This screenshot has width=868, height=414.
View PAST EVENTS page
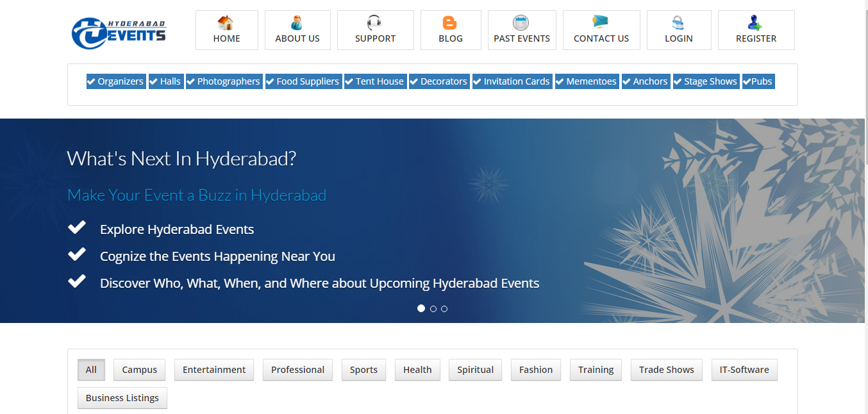522,30
